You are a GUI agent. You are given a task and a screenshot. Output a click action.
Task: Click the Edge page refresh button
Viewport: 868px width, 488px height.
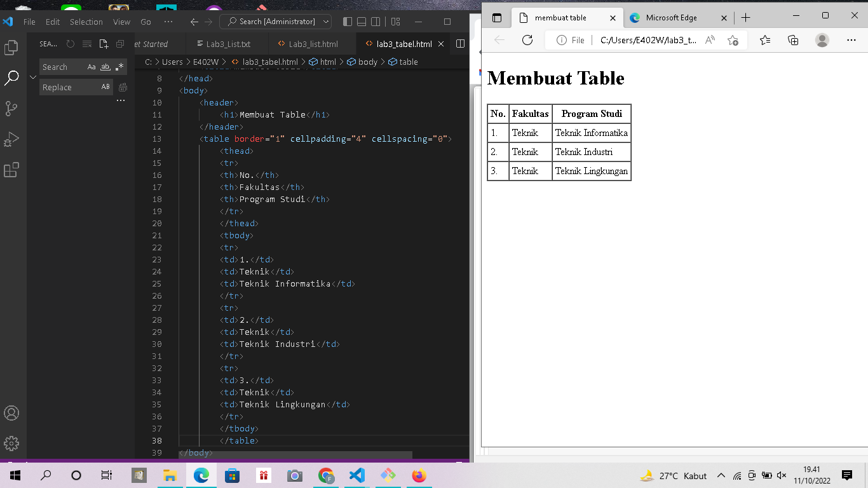[x=527, y=39]
